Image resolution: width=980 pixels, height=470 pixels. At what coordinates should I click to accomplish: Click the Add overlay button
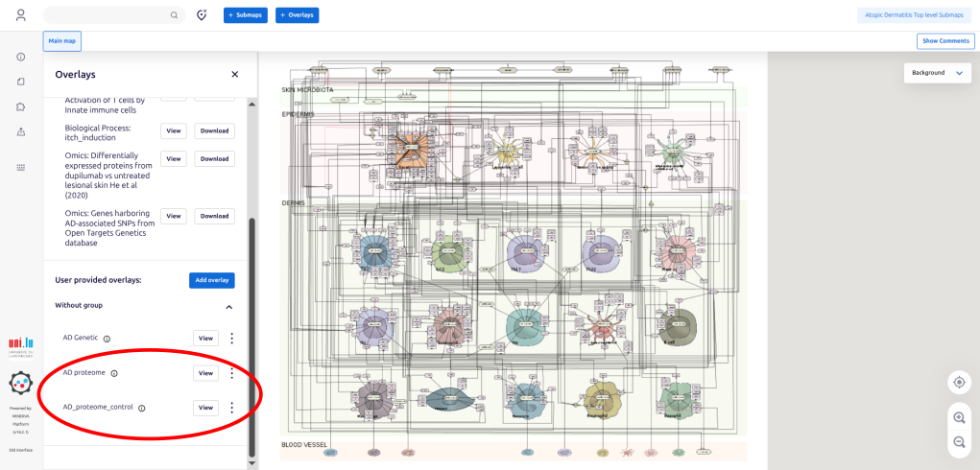point(211,280)
